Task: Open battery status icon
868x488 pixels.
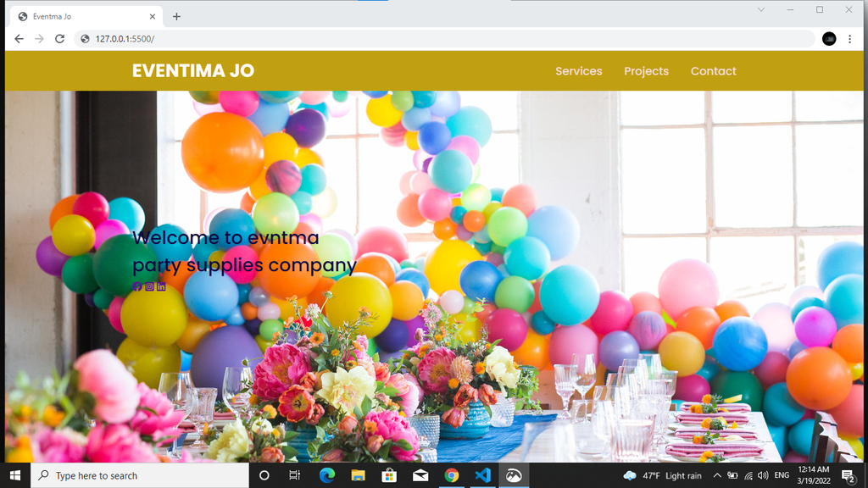Action: click(x=732, y=475)
